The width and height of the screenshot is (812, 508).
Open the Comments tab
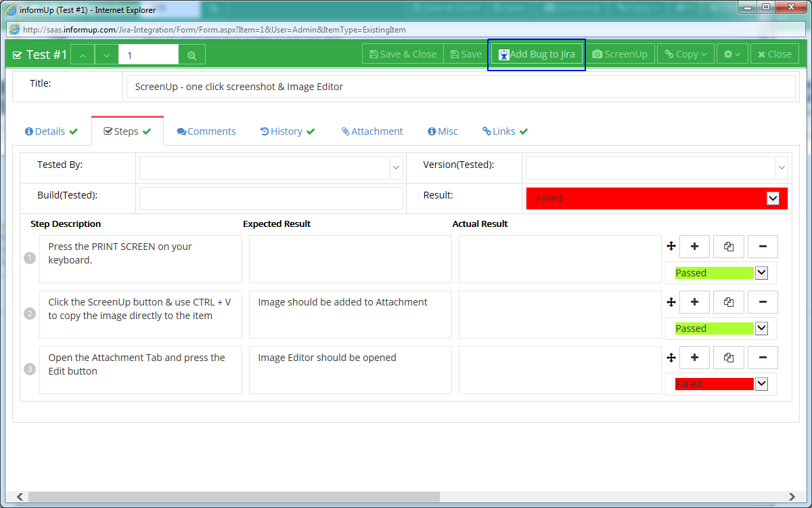click(206, 131)
